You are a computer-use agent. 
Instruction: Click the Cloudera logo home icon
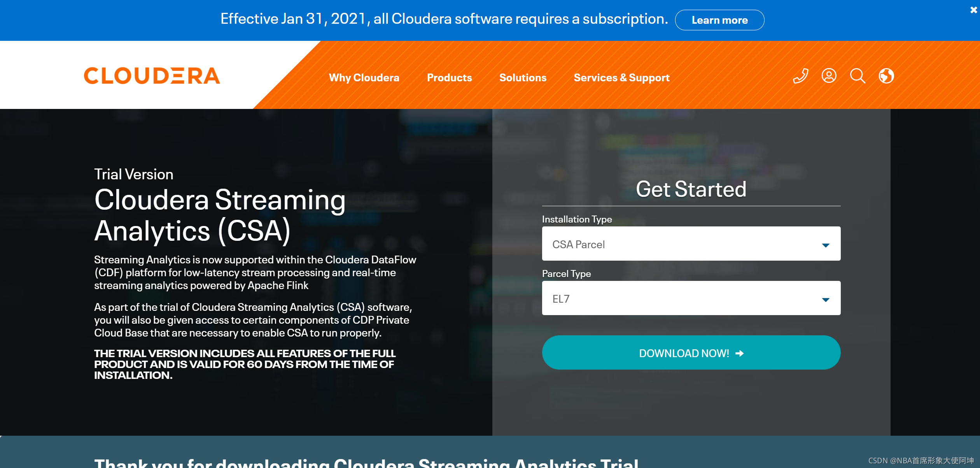pos(152,75)
